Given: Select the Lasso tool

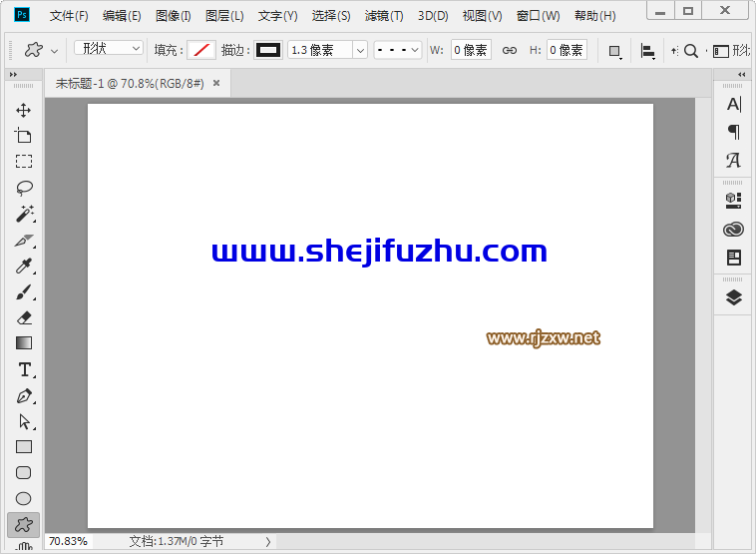Looking at the screenshot, I should 24,188.
